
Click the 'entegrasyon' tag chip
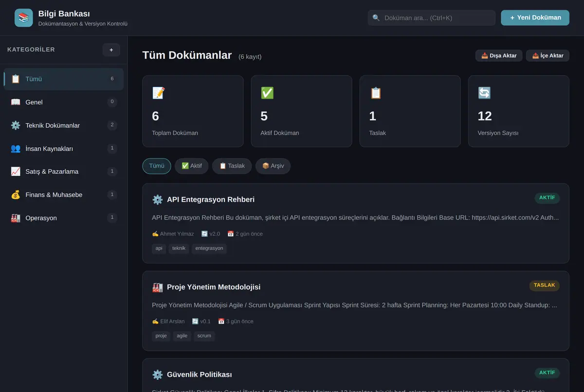pyautogui.click(x=209, y=249)
